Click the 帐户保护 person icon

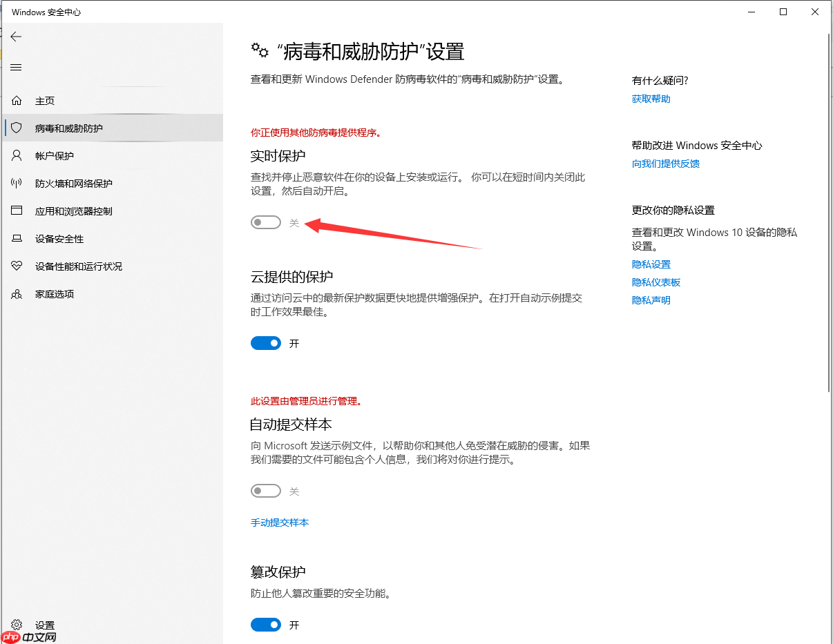click(16, 155)
